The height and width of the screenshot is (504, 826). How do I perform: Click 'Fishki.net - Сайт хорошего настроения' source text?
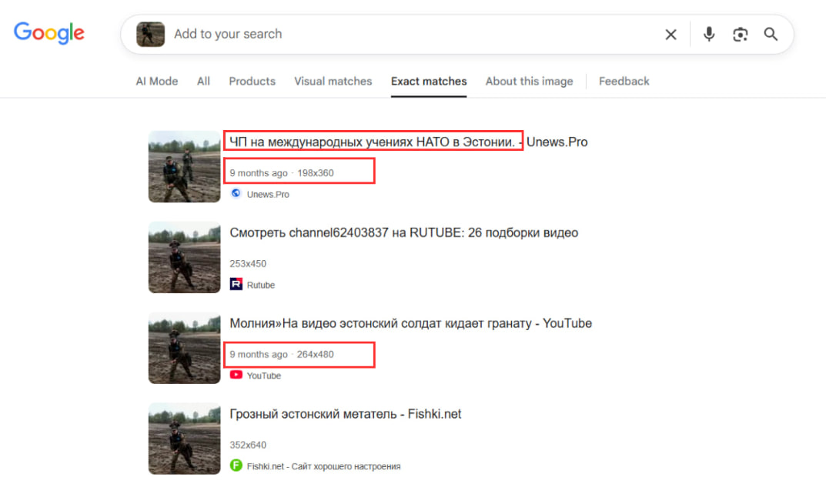pos(323,466)
